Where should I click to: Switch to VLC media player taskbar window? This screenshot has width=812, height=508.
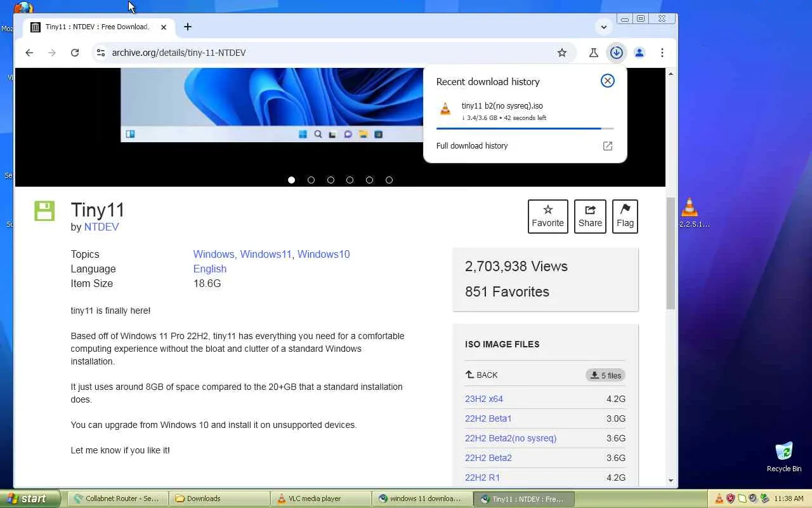click(321, 498)
